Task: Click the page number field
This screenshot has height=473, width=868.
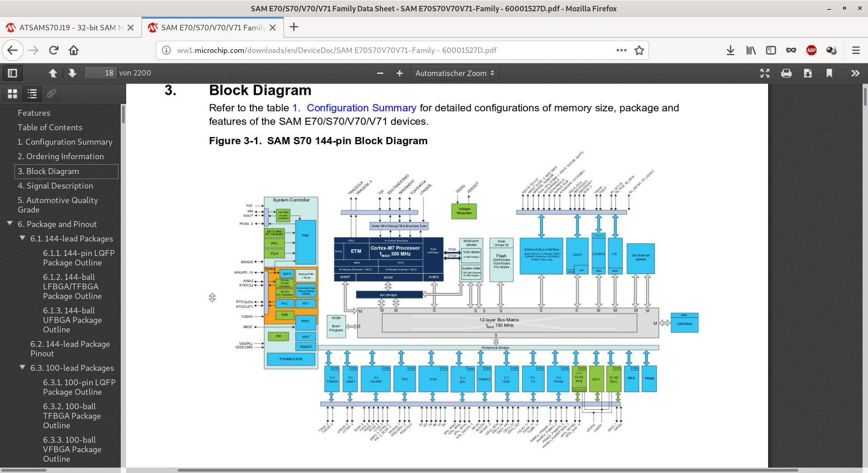Action: (x=101, y=73)
